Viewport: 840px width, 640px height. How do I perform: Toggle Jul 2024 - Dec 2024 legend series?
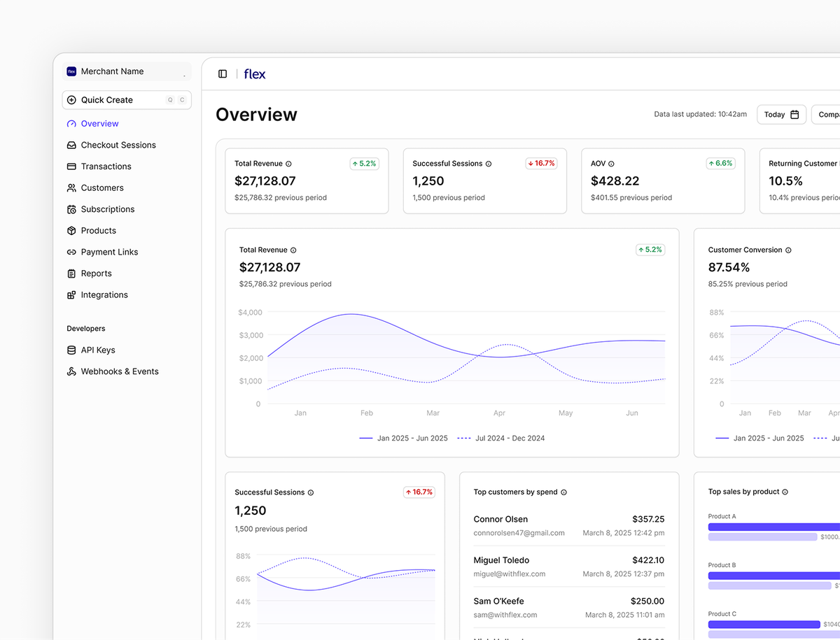[500, 439]
